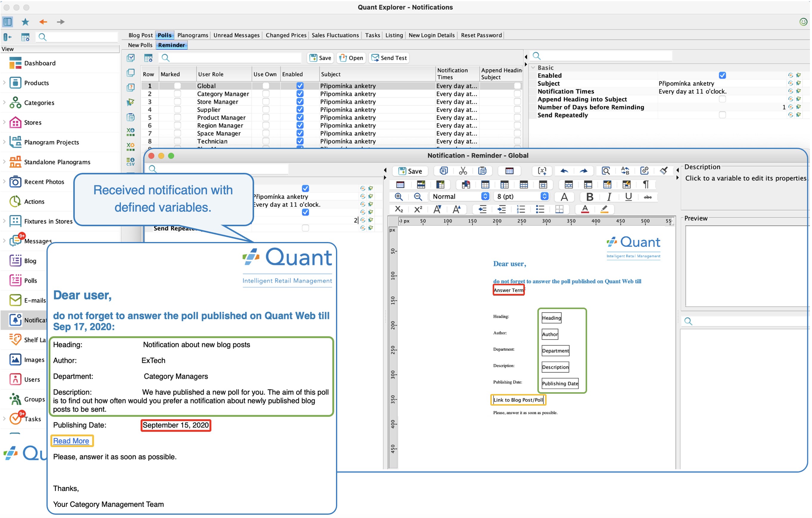This screenshot has width=812, height=518.
Task: Clear formatting with the brush icon
Action: tap(664, 171)
